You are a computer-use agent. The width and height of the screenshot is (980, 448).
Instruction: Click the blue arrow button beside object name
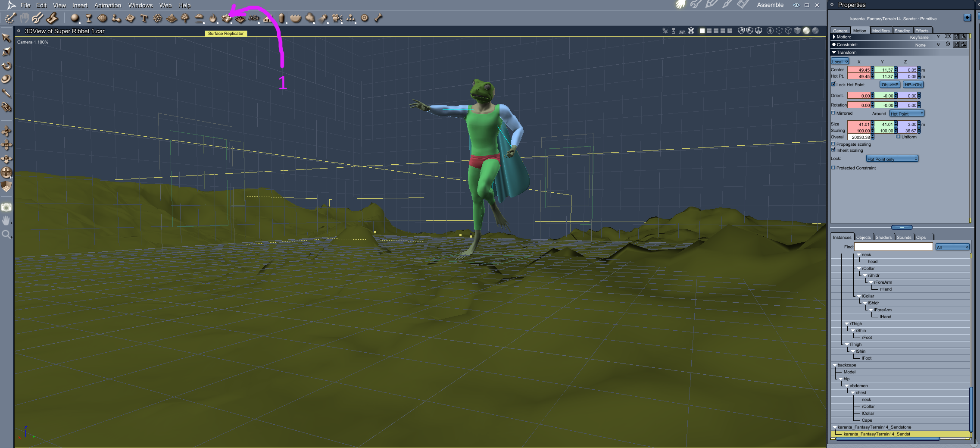(968, 18)
